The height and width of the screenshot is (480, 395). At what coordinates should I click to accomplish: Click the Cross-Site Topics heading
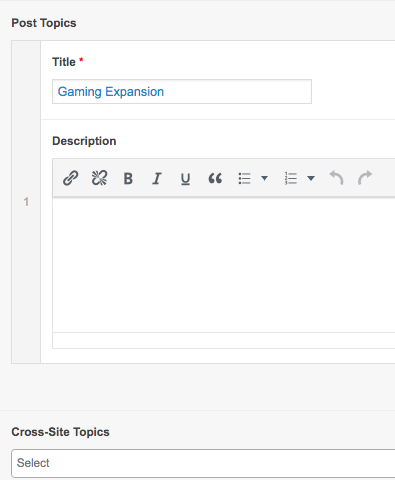tap(60, 432)
